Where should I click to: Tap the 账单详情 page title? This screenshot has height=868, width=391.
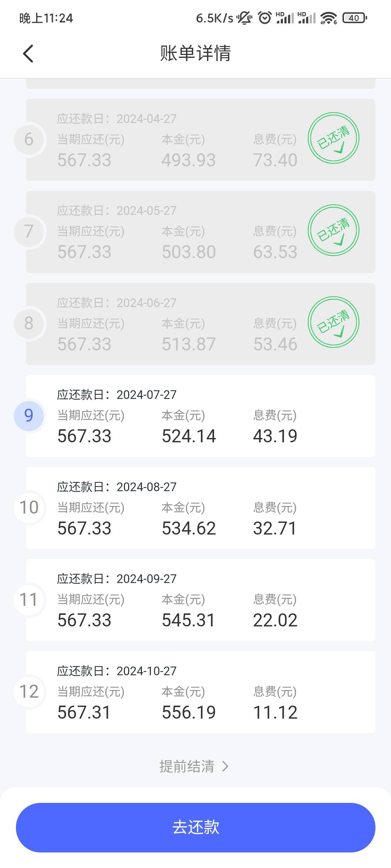[x=195, y=54]
